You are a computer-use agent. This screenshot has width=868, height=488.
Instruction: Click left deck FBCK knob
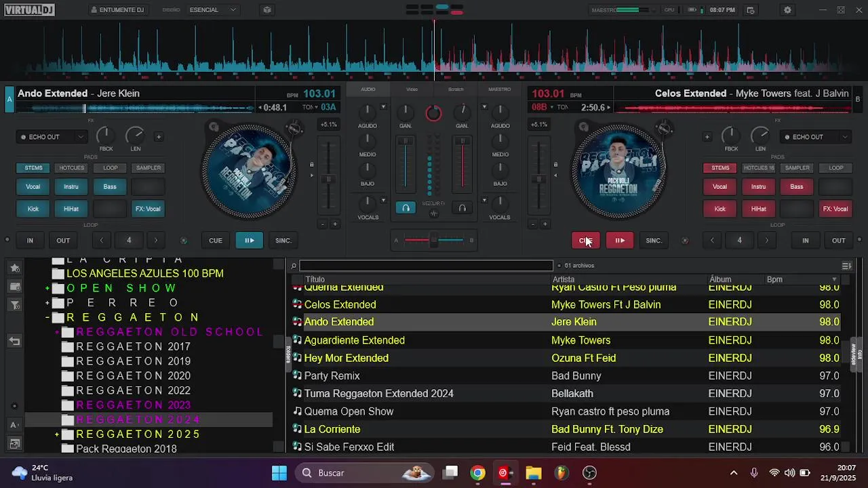(x=106, y=135)
